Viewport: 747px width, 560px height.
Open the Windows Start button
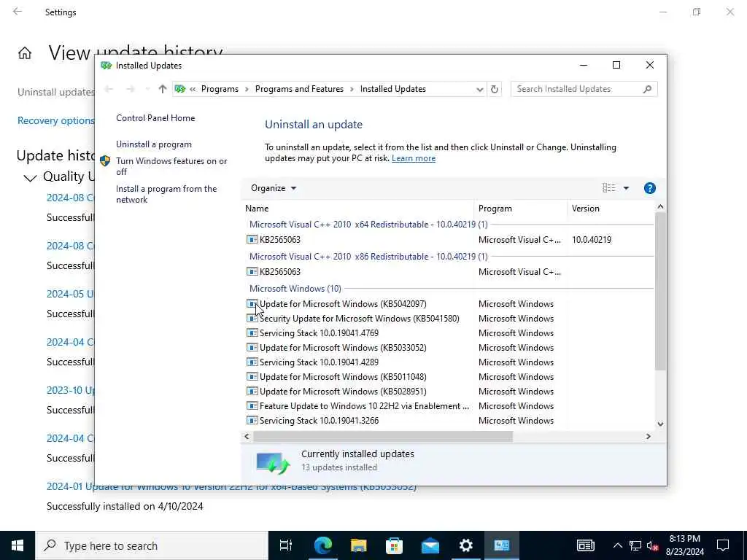pos(18,545)
